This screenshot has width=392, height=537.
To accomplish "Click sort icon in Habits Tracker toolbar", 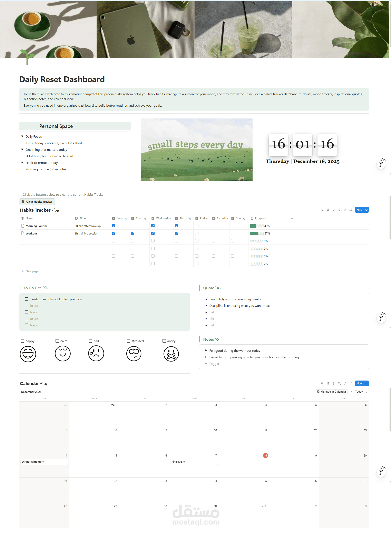I will pyautogui.click(x=328, y=210).
